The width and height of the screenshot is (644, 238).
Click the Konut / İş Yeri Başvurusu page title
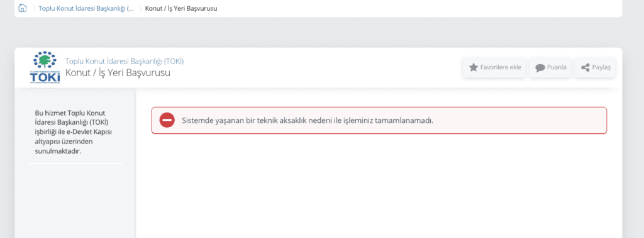118,73
